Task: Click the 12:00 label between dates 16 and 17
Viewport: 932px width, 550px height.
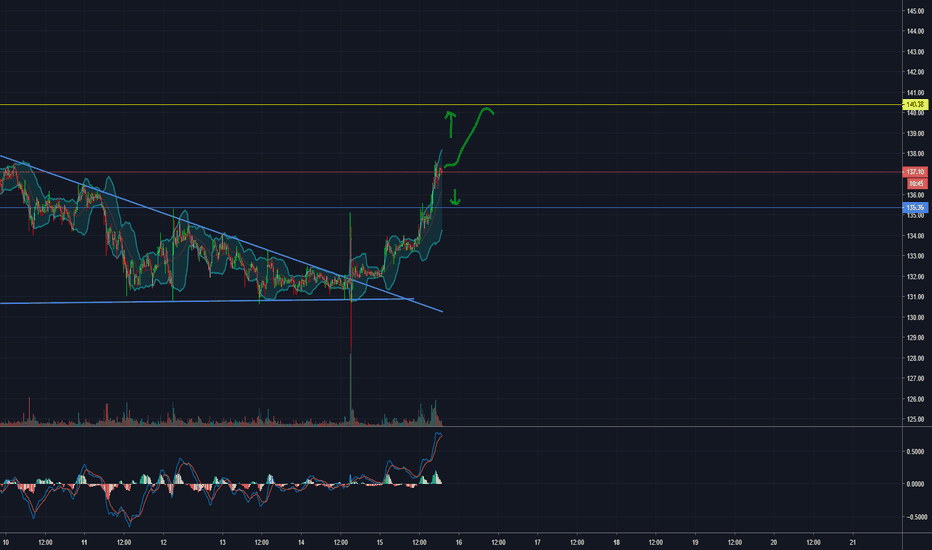Action: pos(498,542)
